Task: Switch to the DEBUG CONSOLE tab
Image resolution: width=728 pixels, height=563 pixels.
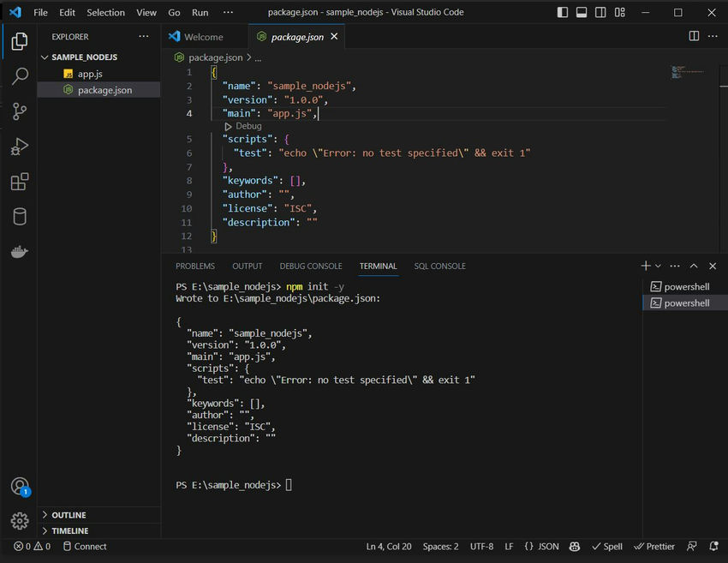Action: coord(311,266)
